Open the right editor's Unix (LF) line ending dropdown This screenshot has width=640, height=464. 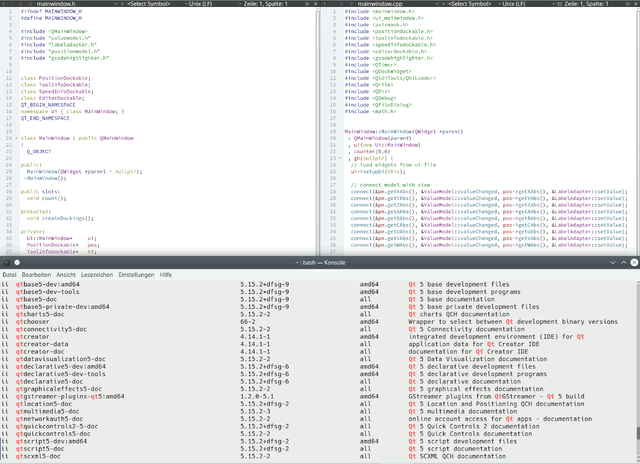527,4
